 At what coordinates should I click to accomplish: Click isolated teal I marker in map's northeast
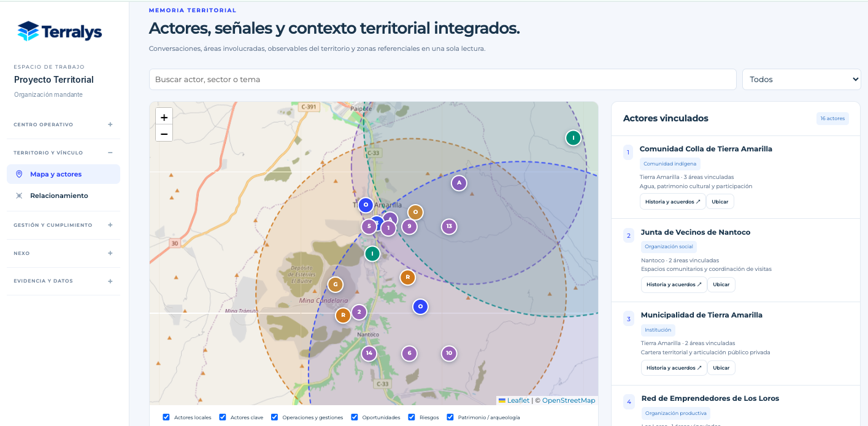573,138
